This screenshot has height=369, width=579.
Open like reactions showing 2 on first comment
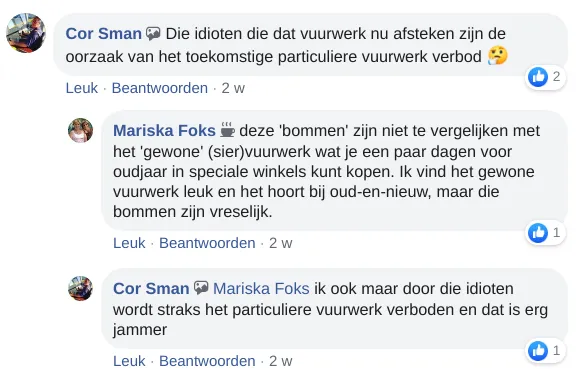545,77
